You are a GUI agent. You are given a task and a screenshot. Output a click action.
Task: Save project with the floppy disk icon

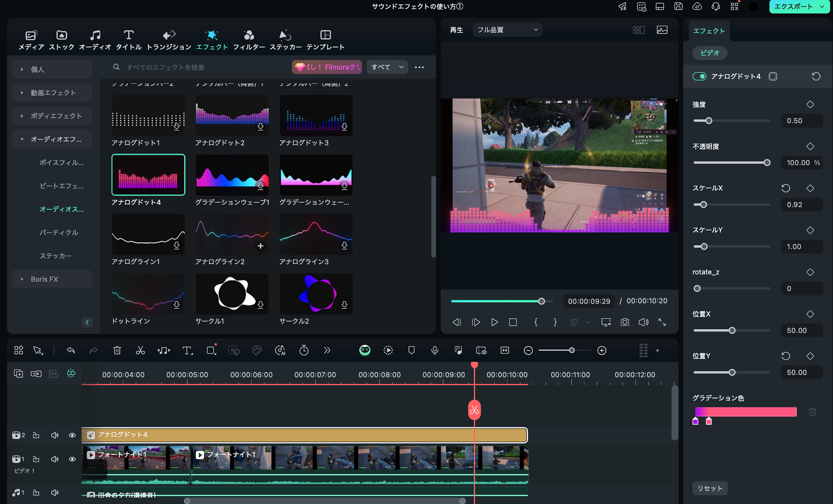[678, 6]
